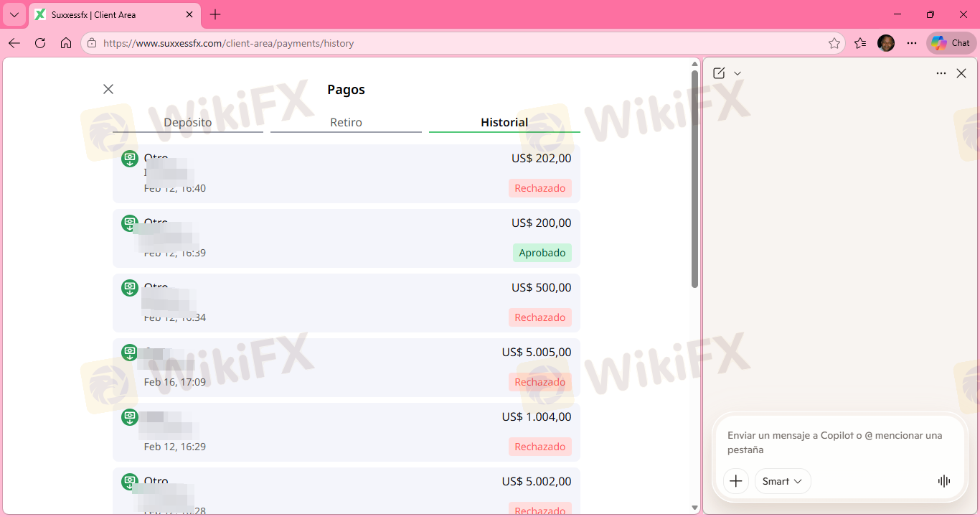Click the Feb 16, 17:09 timestamp

pyautogui.click(x=175, y=382)
